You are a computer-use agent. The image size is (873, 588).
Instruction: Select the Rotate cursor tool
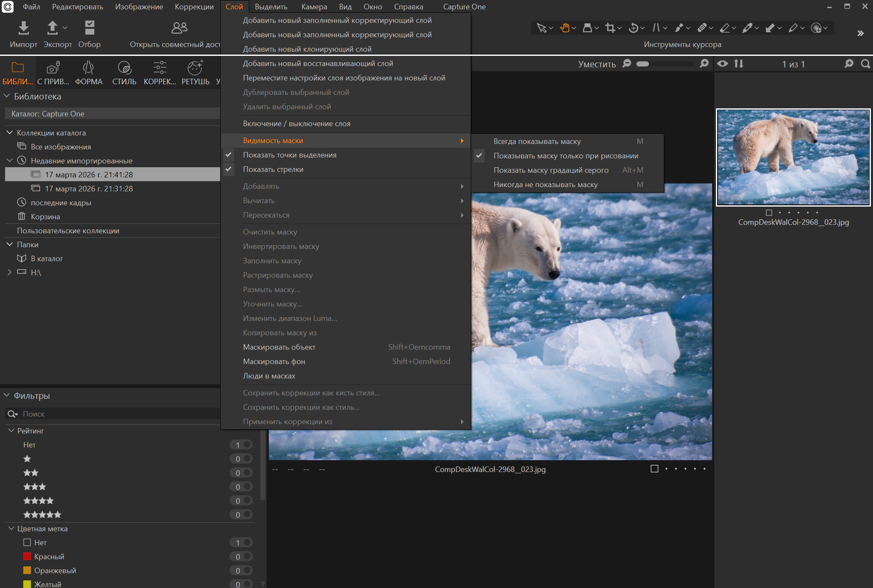pyautogui.click(x=633, y=28)
